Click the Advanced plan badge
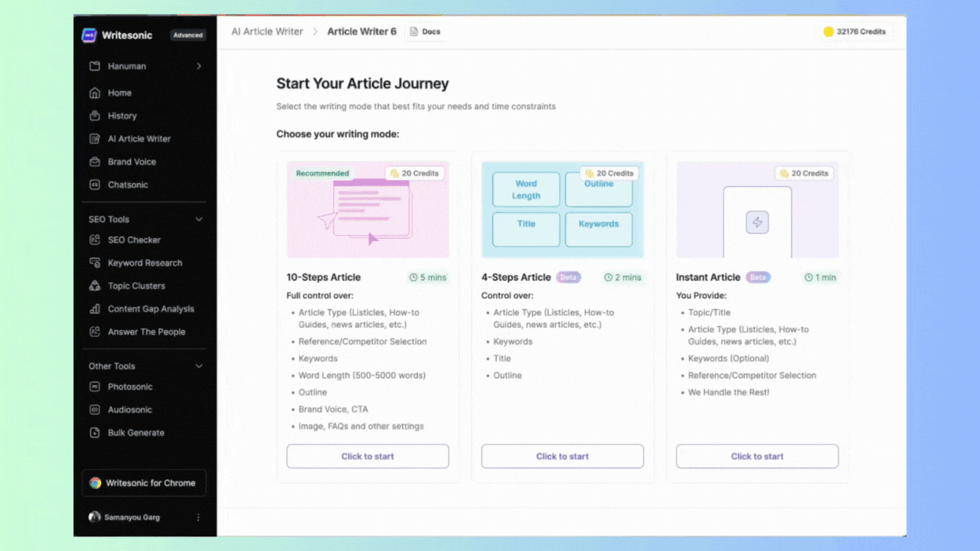This screenshot has height=551, width=980. click(188, 35)
